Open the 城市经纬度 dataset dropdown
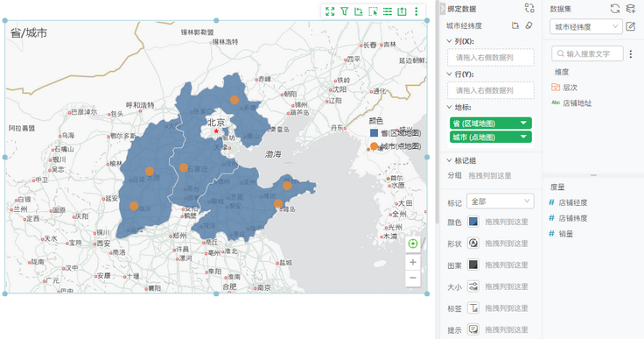This screenshot has height=339, width=644. 586,27
